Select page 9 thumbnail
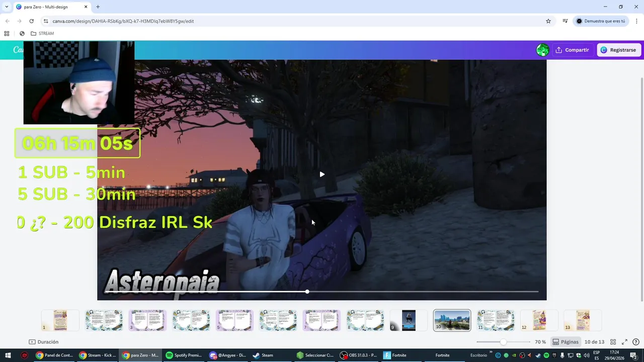This screenshot has width=644, height=362. tap(409, 320)
